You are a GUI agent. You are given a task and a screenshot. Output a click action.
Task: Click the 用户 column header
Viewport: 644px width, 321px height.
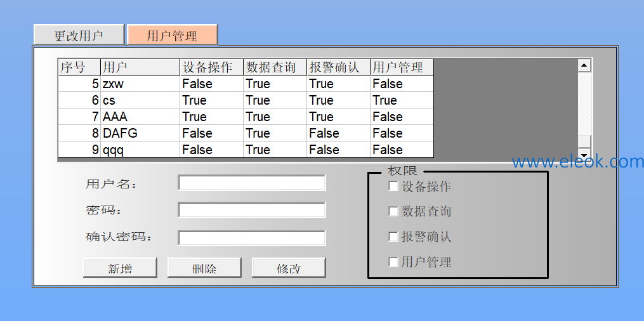pos(140,67)
